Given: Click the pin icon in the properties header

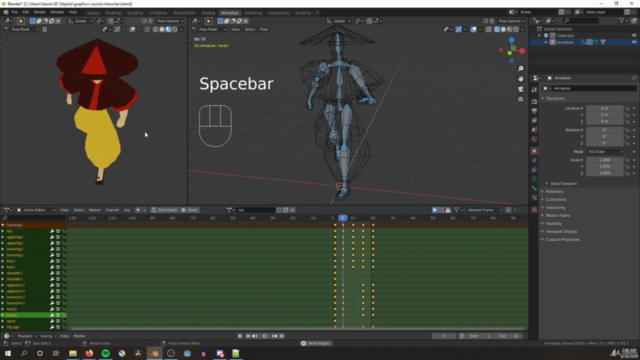Looking at the screenshot, I should [633, 78].
